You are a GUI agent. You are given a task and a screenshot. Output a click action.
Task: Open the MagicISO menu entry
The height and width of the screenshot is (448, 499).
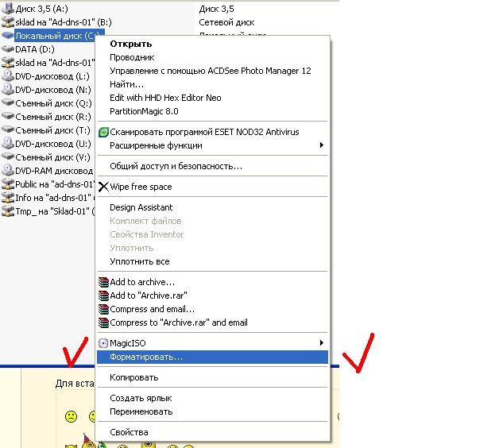pos(212,343)
